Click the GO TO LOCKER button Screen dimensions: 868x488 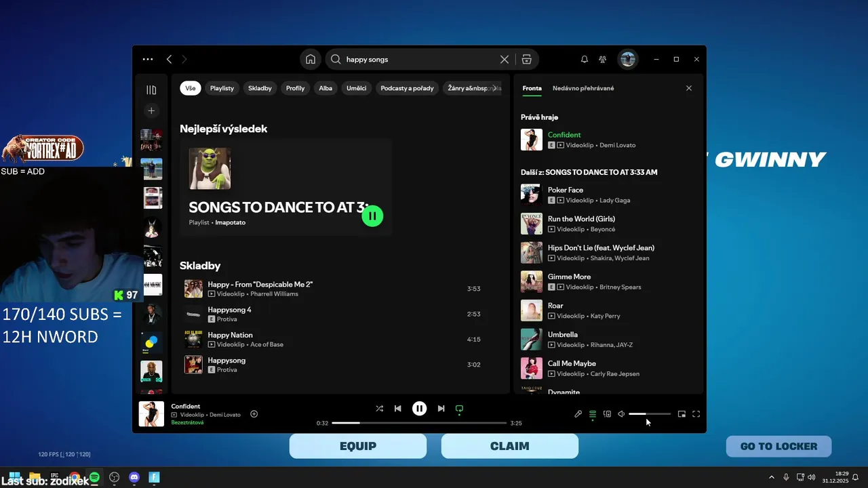click(778, 446)
